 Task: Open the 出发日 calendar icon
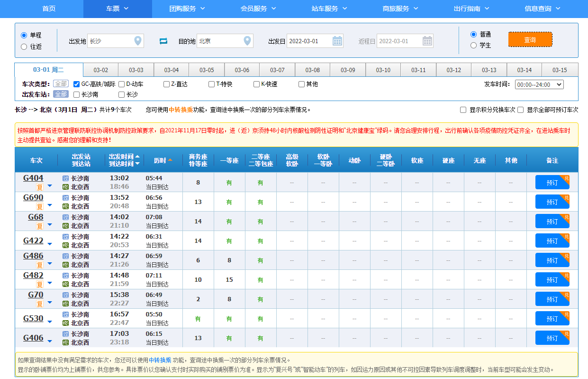pos(337,41)
